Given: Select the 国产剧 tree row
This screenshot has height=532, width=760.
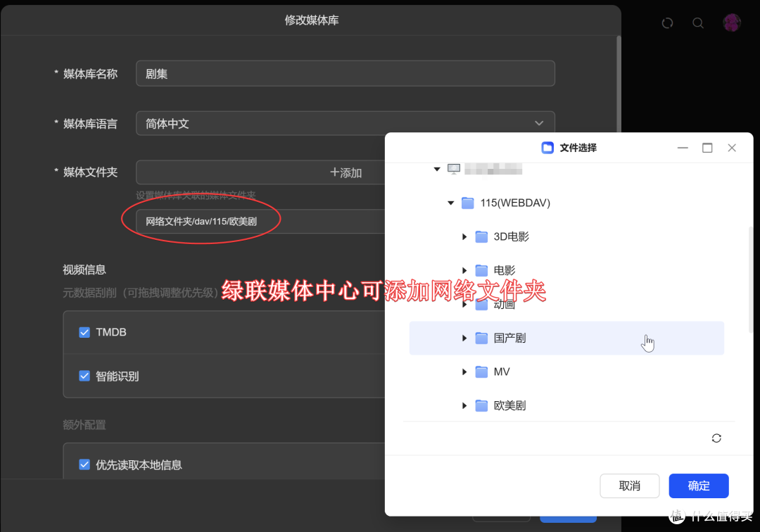Looking at the screenshot, I should (566, 338).
